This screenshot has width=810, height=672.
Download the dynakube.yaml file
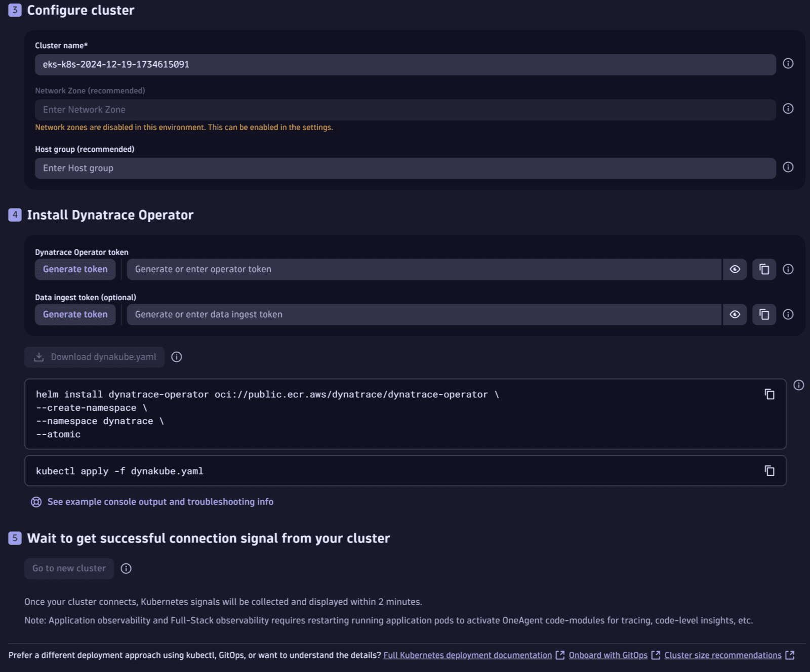(x=95, y=357)
